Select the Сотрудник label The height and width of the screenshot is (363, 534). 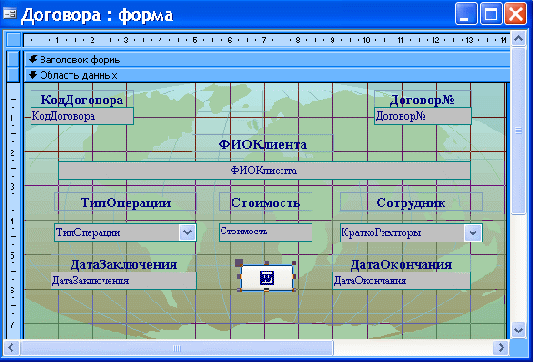tap(411, 203)
